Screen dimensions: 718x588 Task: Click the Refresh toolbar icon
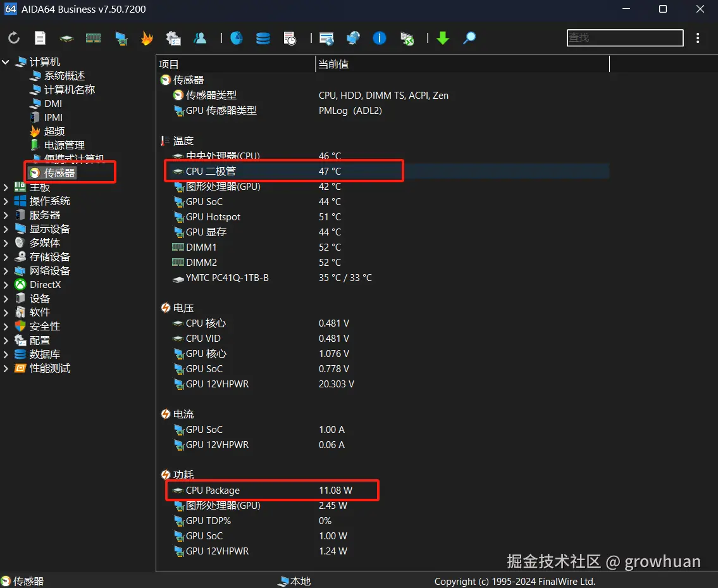coord(14,38)
